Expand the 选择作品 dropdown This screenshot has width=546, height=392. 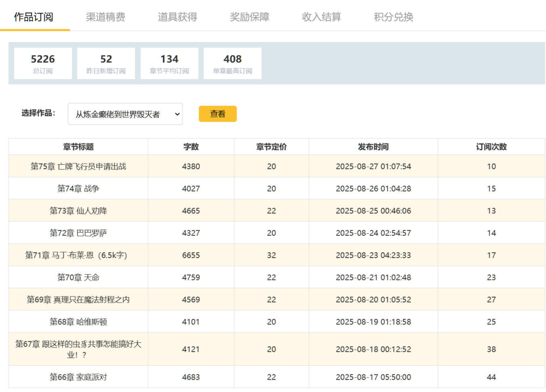125,114
